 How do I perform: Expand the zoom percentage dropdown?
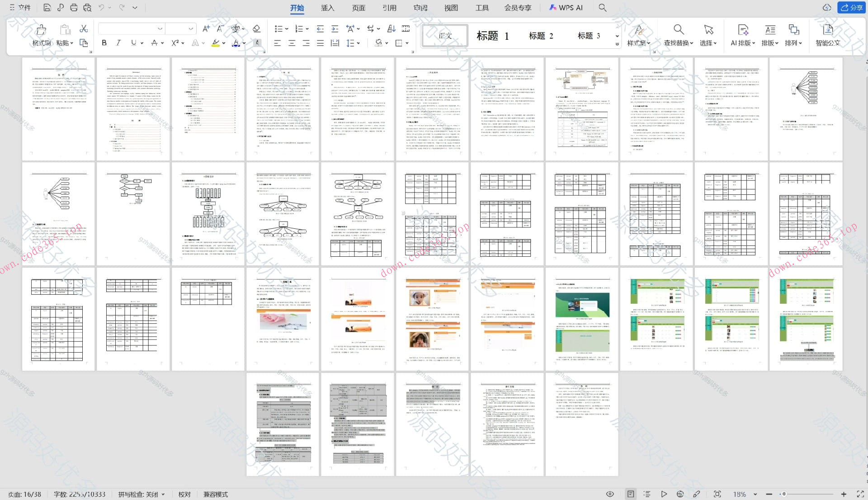pos(755,495)
